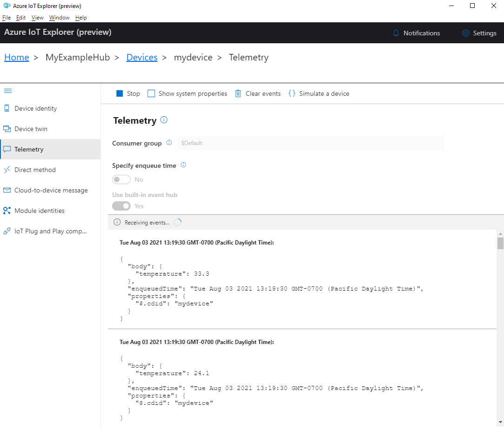Viewport: 504px width, 430px height.
Task: Select Module identities in the sidebar
Action: (39, 210)
